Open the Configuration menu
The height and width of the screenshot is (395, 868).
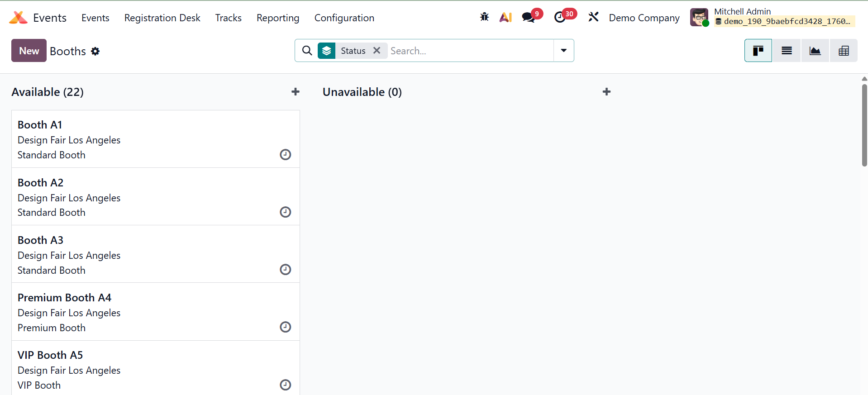tap(344, 18)
